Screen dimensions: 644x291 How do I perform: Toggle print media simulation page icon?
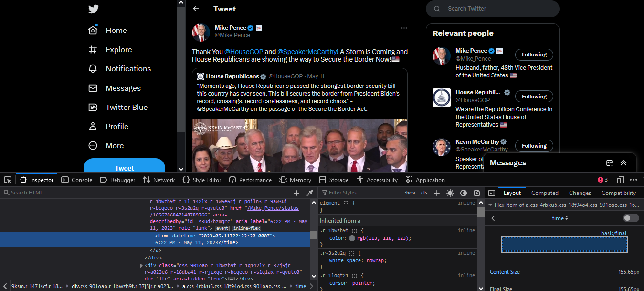(x=476, y=193)
